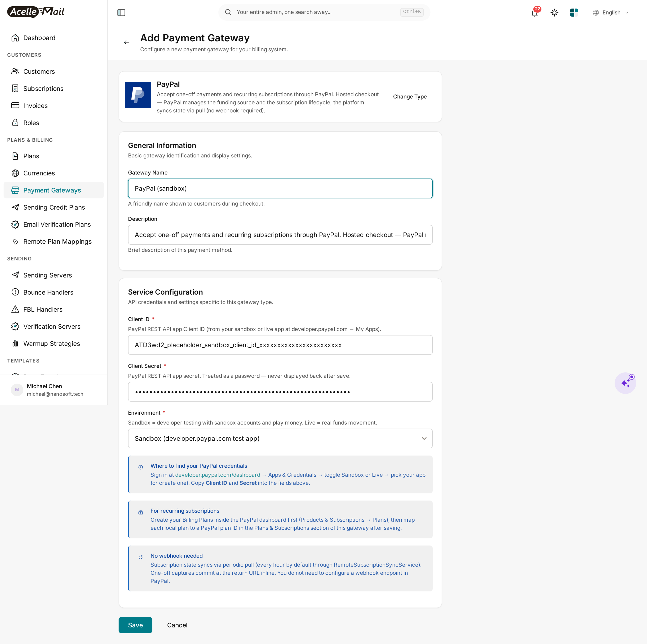Click the Cancel button
Screen dimensions: 647x644
coord(177,625)
